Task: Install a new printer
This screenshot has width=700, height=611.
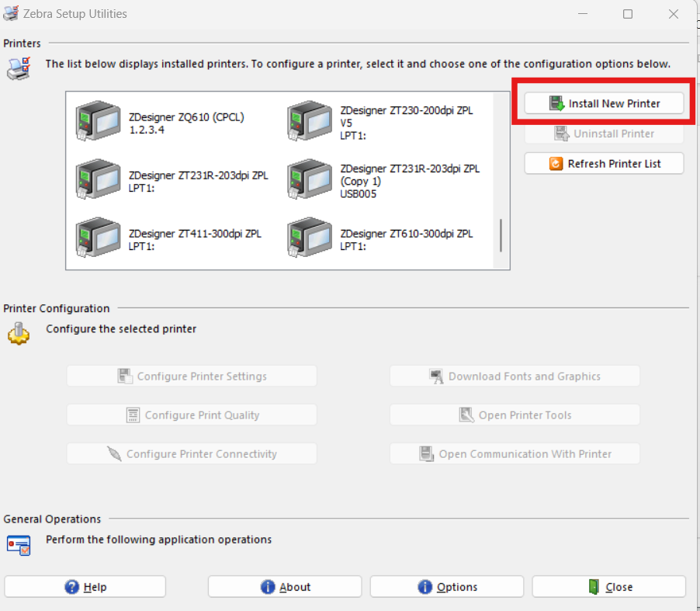Action: [x=604, y=102]
